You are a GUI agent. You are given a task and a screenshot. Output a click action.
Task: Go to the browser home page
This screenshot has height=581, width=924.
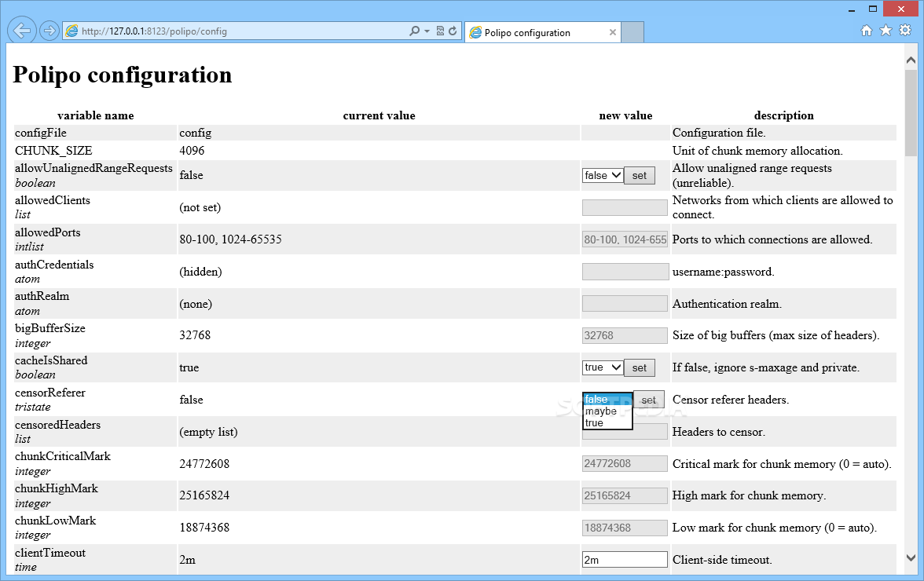pyautogui.click(x=866, y=31)
